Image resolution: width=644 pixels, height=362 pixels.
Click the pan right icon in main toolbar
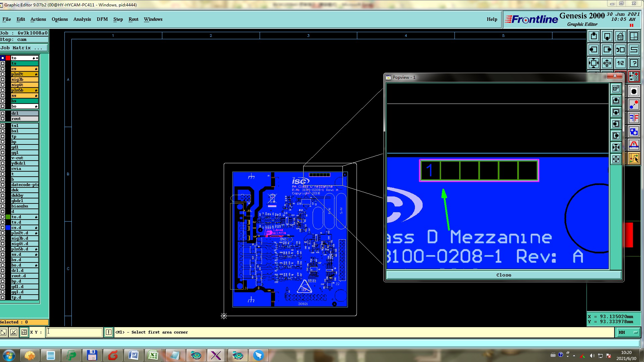coord(607,50)
